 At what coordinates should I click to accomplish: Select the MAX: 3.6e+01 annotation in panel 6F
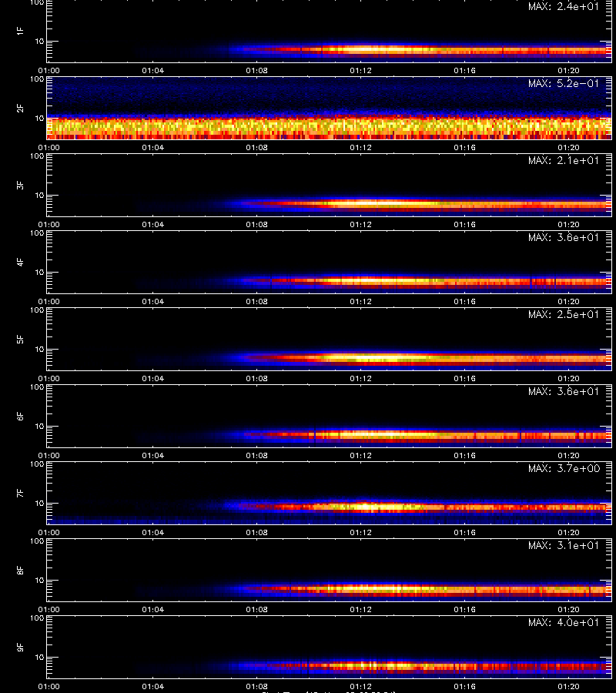(x=564, y=391)
